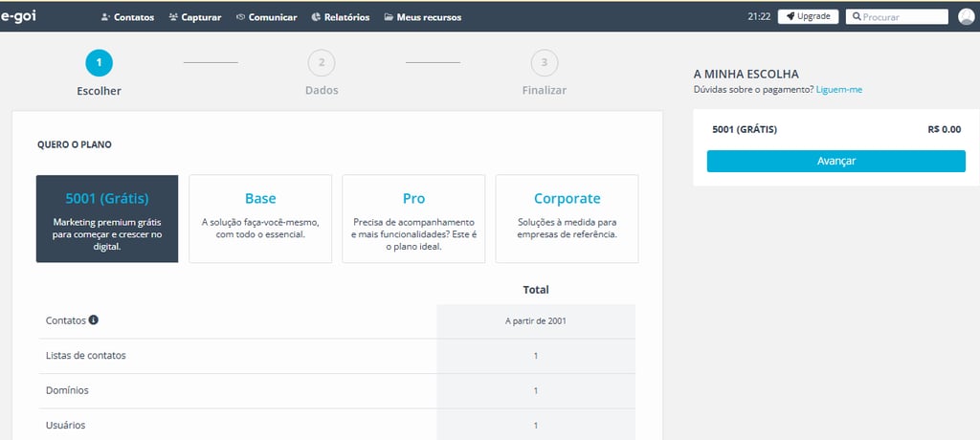Click the Listas de contatos row
The height and width of the screenshot is (440, 980).
(x=337, y=356)
